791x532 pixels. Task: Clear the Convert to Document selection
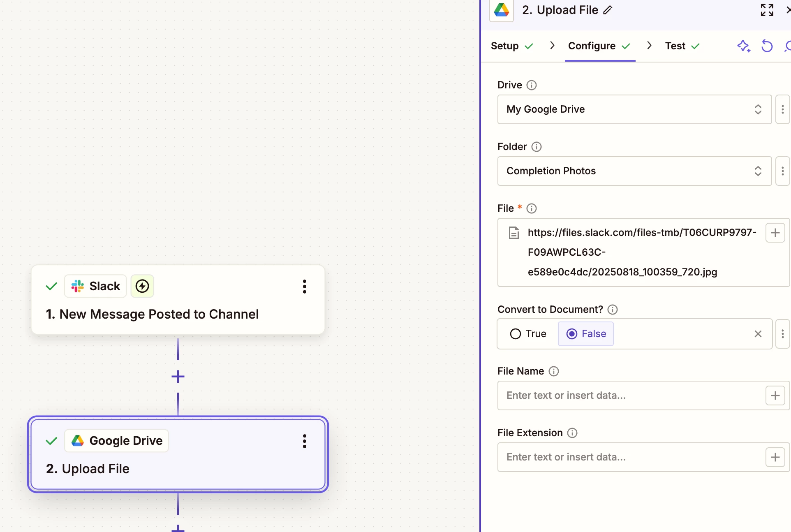coord(758,334)
